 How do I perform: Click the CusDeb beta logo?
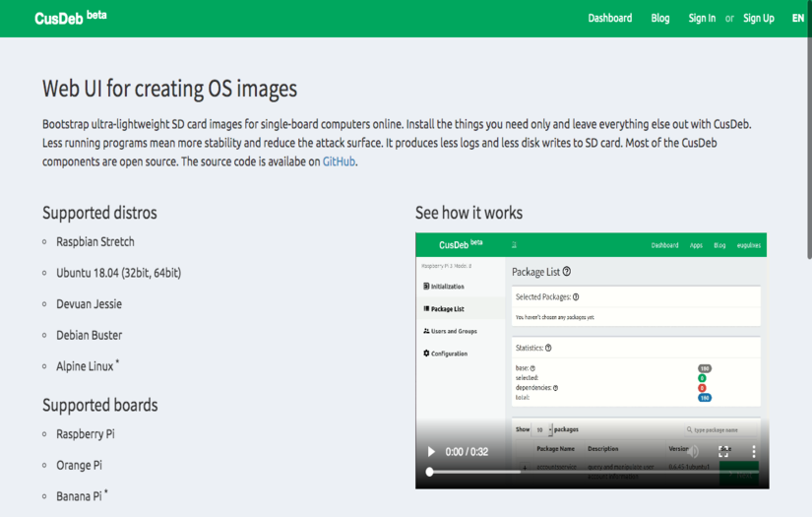pyautogui.click(x=71, y=18)
